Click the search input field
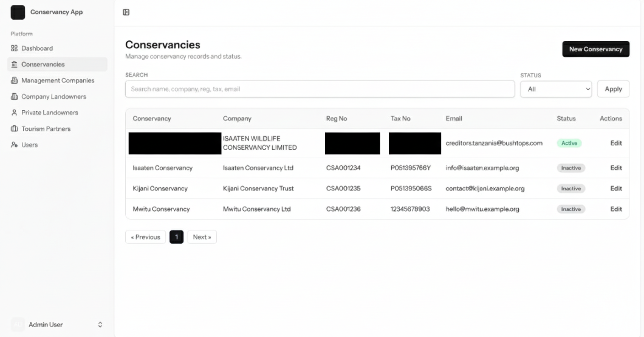The image size is (644, 337). pos(320,89)
